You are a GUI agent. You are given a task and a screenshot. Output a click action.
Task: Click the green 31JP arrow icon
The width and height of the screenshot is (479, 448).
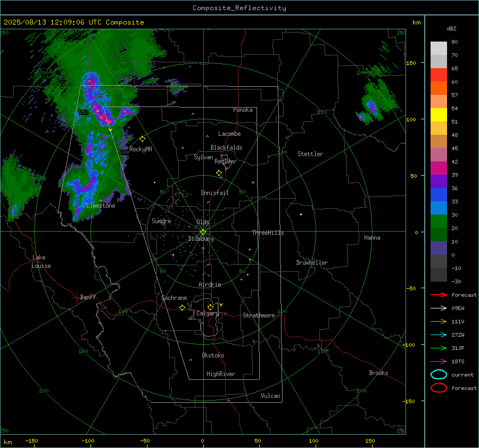(439, 348)
